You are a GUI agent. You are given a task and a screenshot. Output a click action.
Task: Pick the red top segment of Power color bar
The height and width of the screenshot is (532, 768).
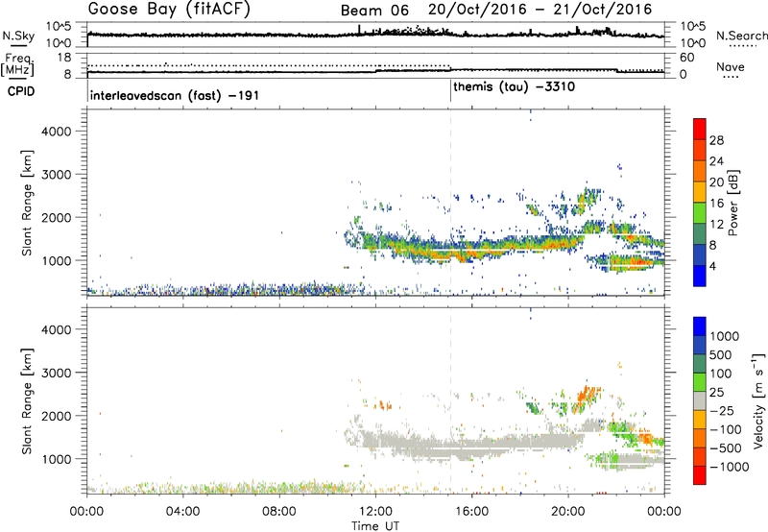700,129
